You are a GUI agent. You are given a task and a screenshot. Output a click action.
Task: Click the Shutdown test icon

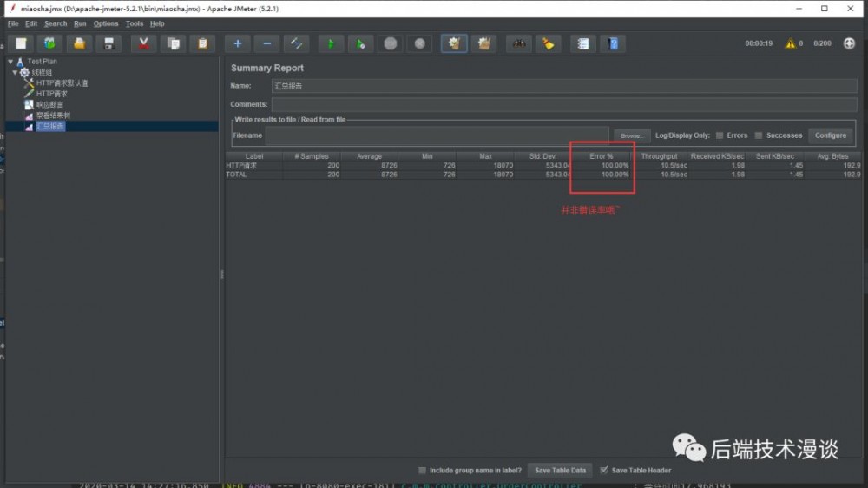coord(419,43)
